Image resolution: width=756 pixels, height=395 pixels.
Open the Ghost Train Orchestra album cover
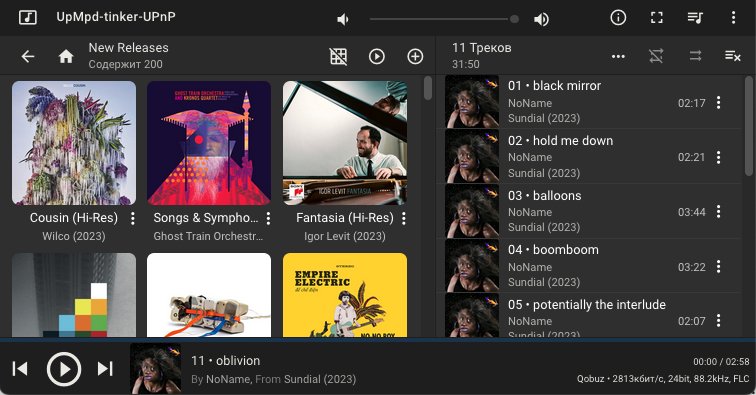click(x=209, y=143)
